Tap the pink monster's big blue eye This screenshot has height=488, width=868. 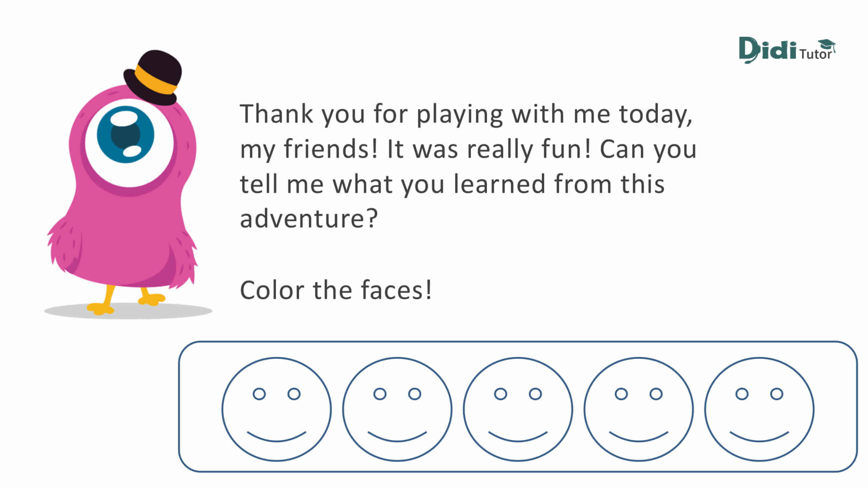pyautogui.click(x=125, y=135)
